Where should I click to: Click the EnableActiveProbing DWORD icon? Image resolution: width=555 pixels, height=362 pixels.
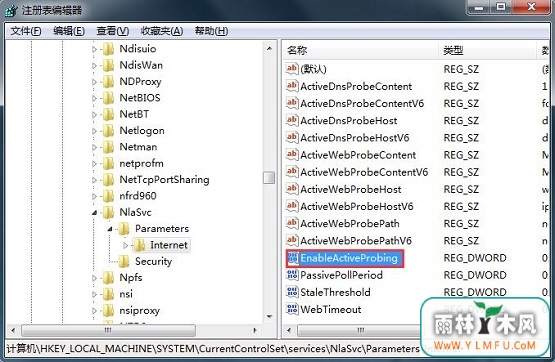tap(293, 258)
